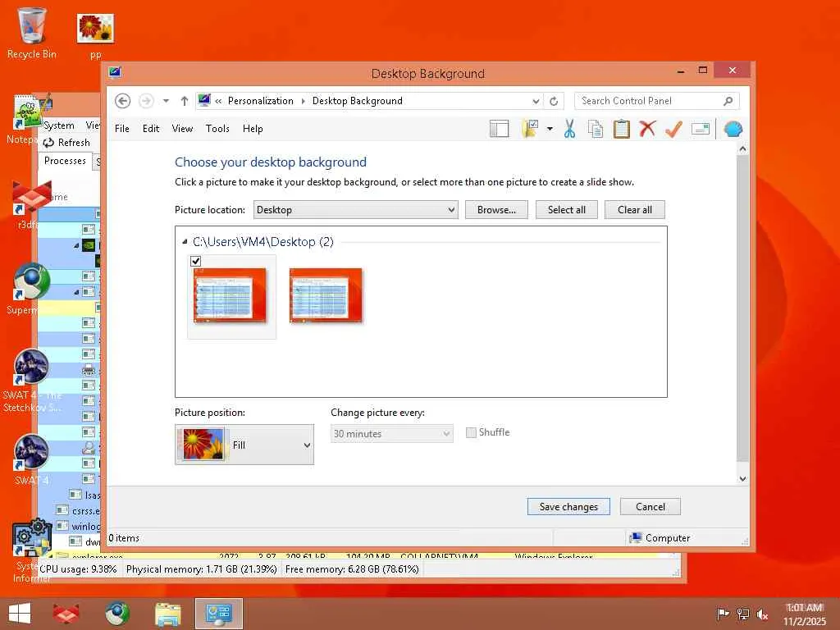
Task: Open the Picture location dropdown
Action: click(356, 209)
